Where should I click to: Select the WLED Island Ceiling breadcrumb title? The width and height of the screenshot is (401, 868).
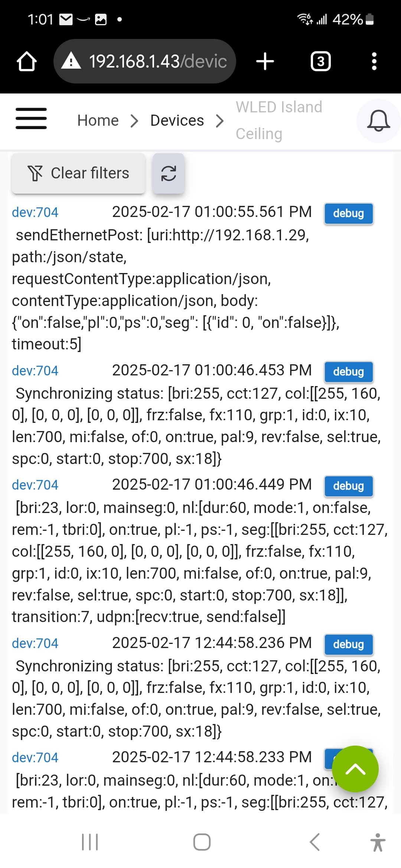pyautogui.click(x=279, y=121)
